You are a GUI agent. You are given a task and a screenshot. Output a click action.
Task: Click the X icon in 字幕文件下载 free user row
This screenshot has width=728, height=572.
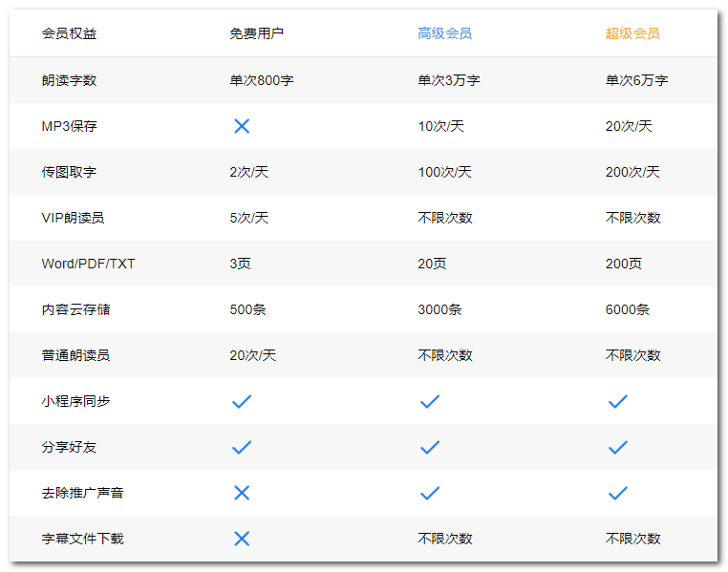242,539
